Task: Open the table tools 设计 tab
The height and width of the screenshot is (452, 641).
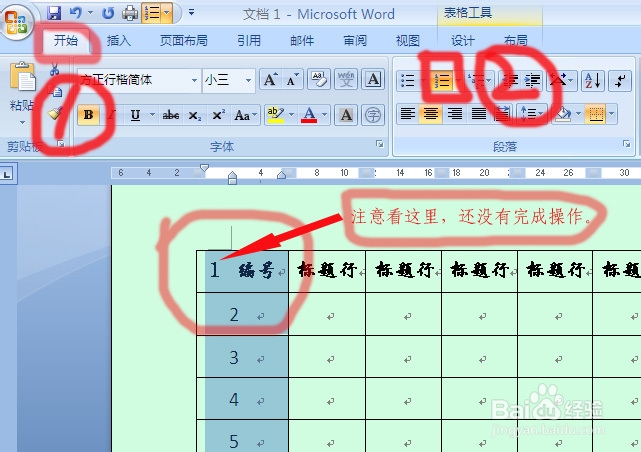Action: [x=462, y=40]
